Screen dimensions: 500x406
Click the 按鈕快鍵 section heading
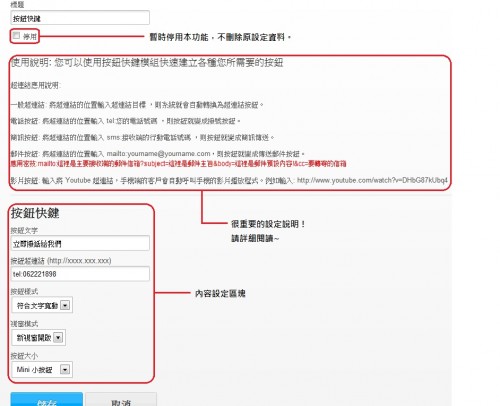[35, 213]
